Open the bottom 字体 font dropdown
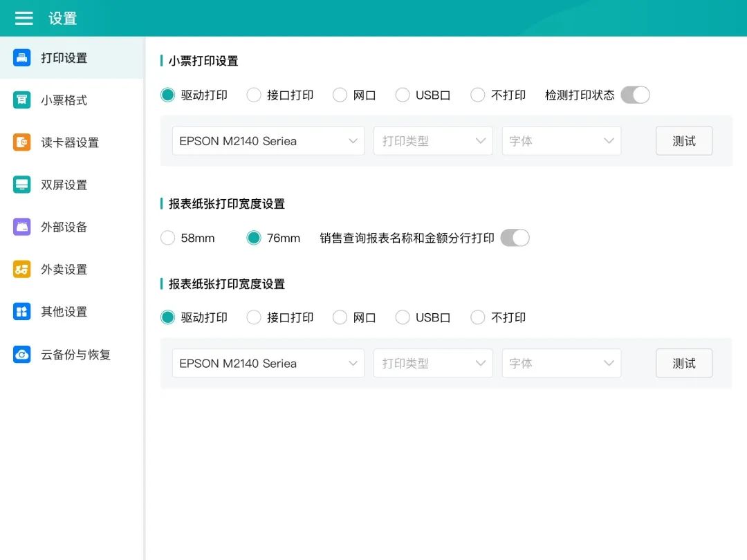This screenshot has height=560, width=747. tap(561, 364)
